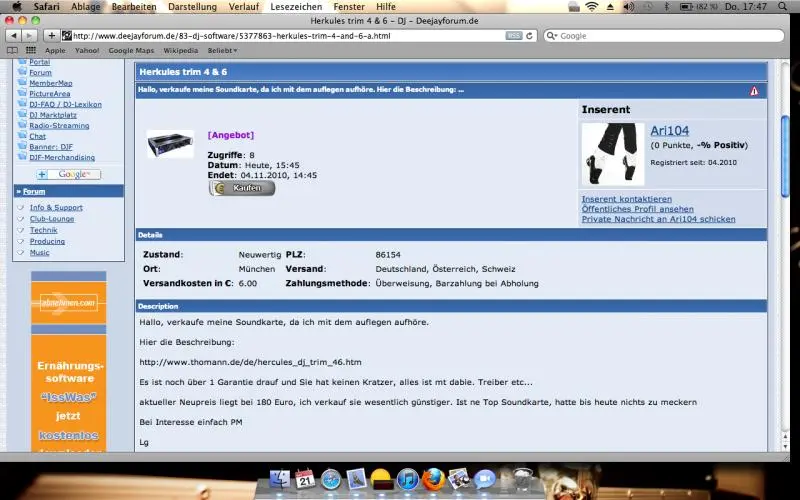
Task: Open the Inserent kontaktieren link
Action: 627,199
